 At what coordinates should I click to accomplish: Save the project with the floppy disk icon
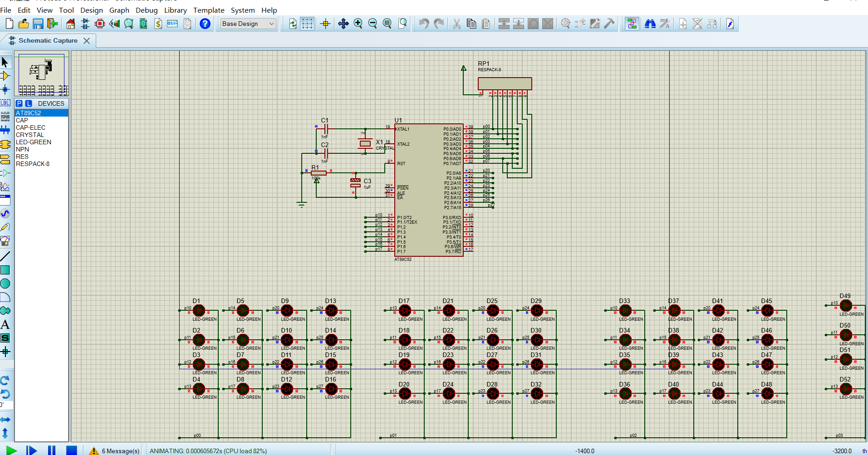tap(38, 24)
